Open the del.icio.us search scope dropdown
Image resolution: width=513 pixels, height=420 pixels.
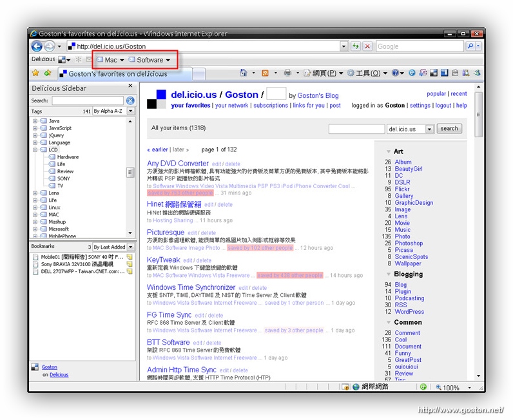pos(429,129)
